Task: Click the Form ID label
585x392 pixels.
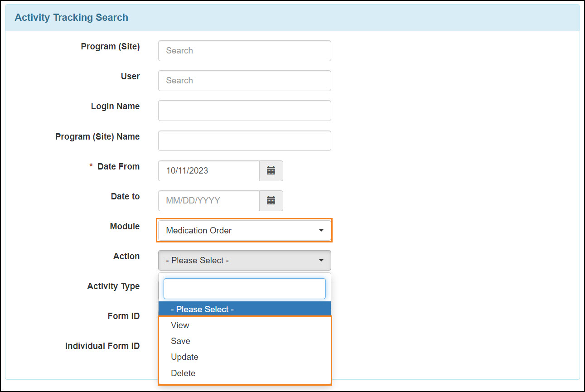Action: [x=124, y=316]
